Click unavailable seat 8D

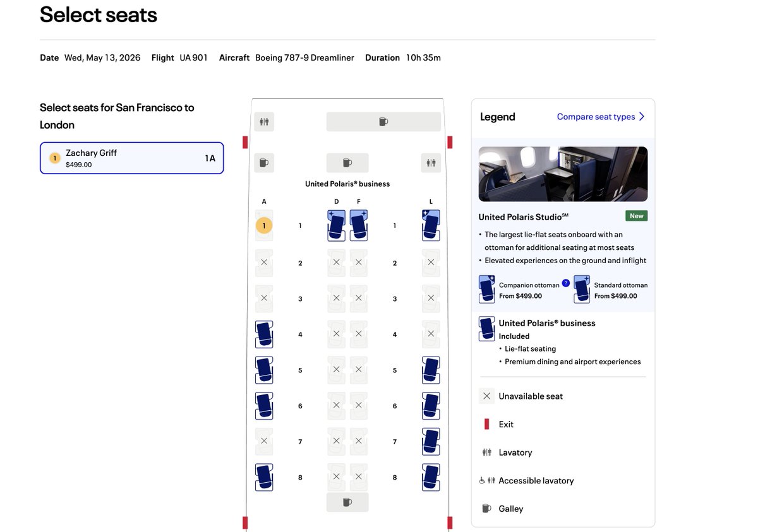pyautogui.click(x=336, y=477)
